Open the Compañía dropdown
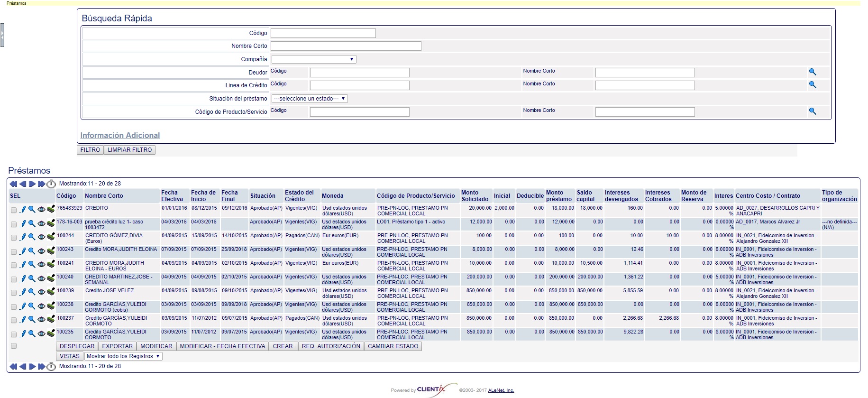Viewport: 868px width, 398px height. tap(313, 59)
